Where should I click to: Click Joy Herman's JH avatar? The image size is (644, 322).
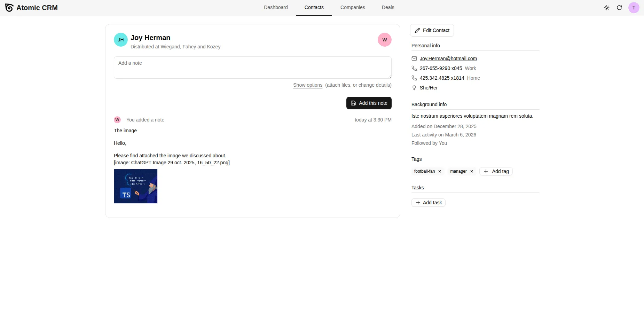[120, 39]
